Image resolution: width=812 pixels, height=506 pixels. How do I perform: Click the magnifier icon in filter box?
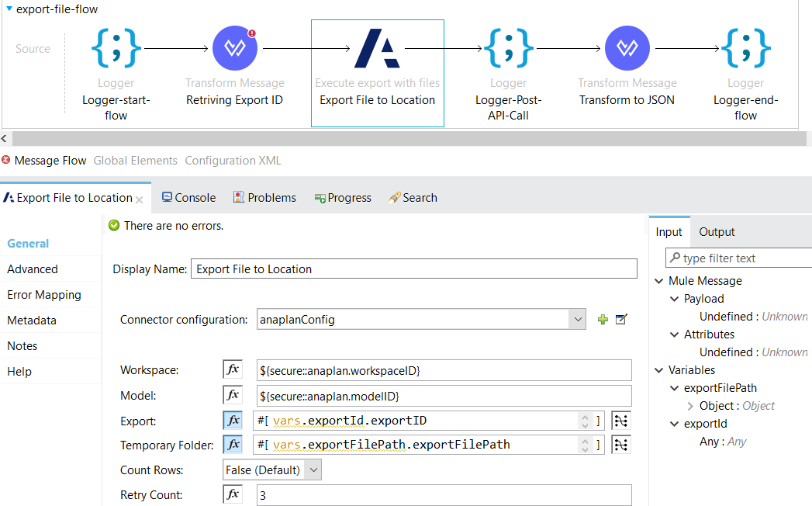pos(675,257)
